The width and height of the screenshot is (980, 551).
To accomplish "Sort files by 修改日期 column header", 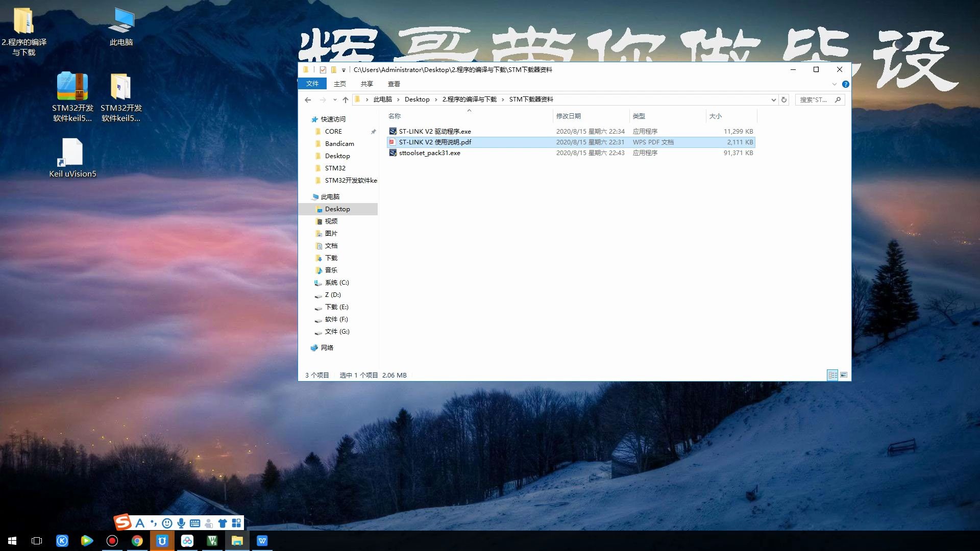I will pos(569,116).
